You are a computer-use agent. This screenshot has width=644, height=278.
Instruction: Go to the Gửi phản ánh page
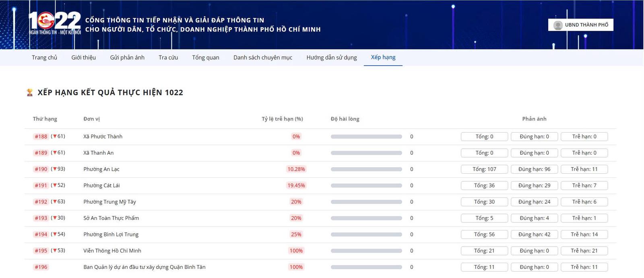coord(127,58)
